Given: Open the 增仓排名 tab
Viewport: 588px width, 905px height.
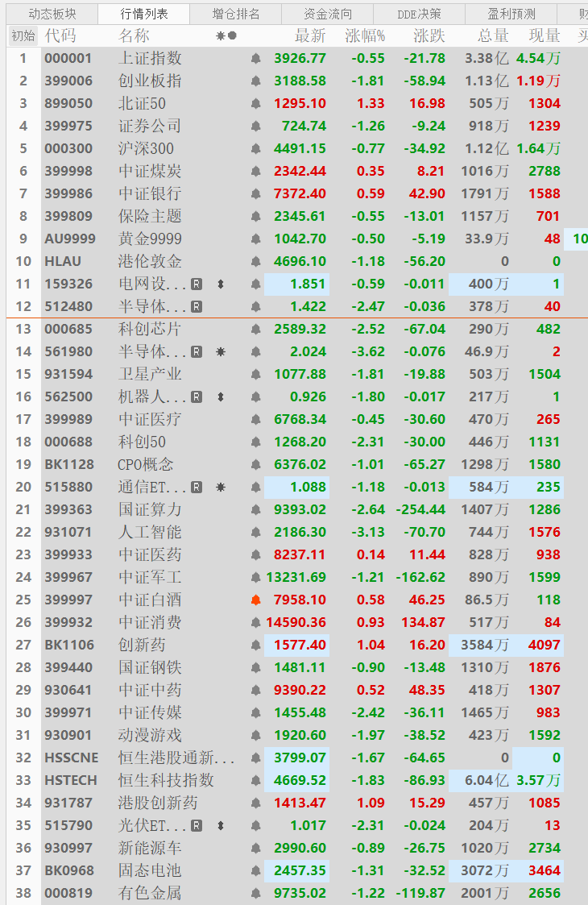Looking at the screenshot, I should pos(235,14).
